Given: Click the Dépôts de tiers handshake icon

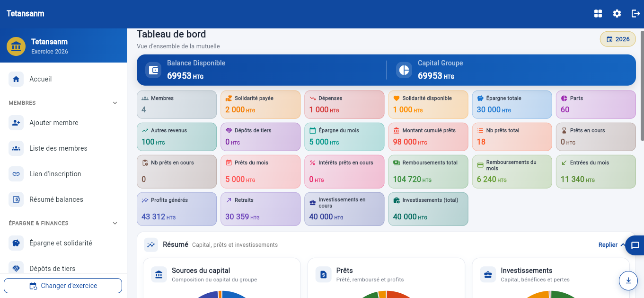Looking at the screenshot, I should point(16,269).
